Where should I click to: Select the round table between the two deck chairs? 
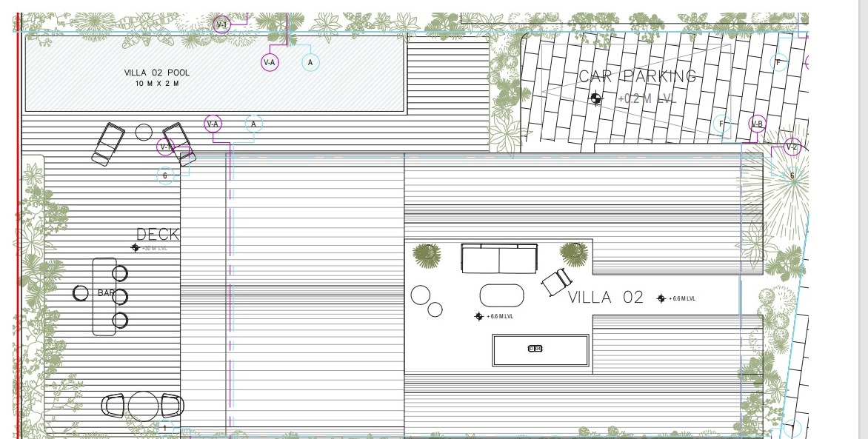point(143,405)
